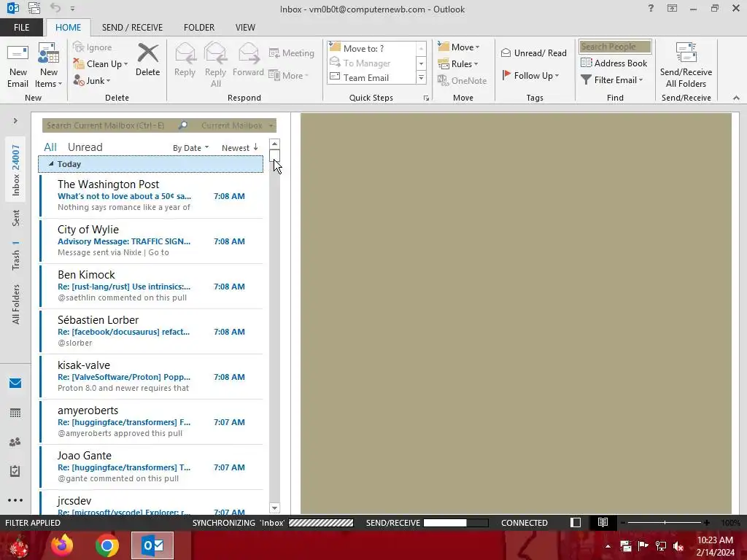
Task: Forward the selected email
Action: [248, 60]
